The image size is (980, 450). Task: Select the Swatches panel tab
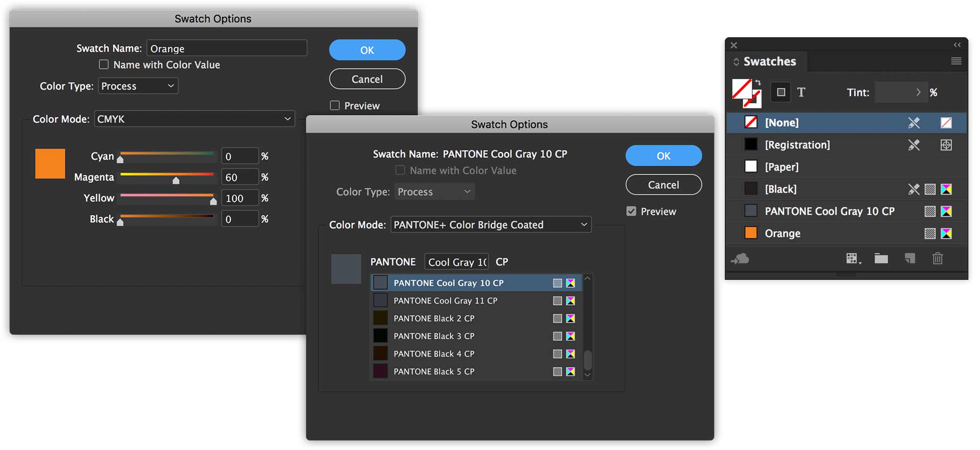[770, 61]
